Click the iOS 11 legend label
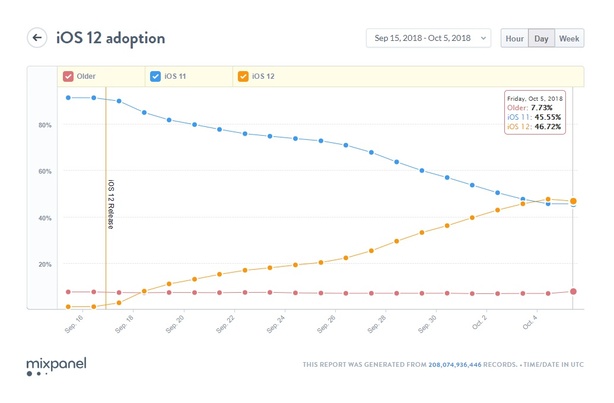This screenshot has height=403, width=614. [177, 76]
